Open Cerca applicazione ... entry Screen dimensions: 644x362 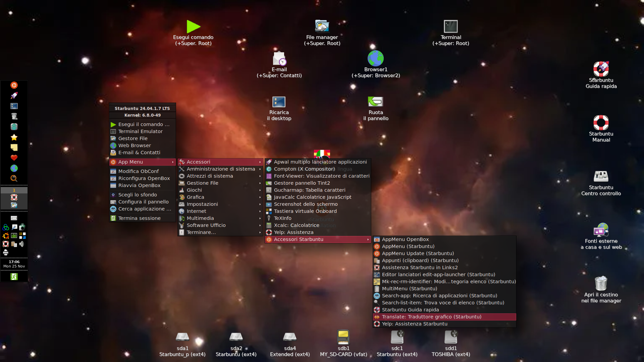click(x=143, y=209)
